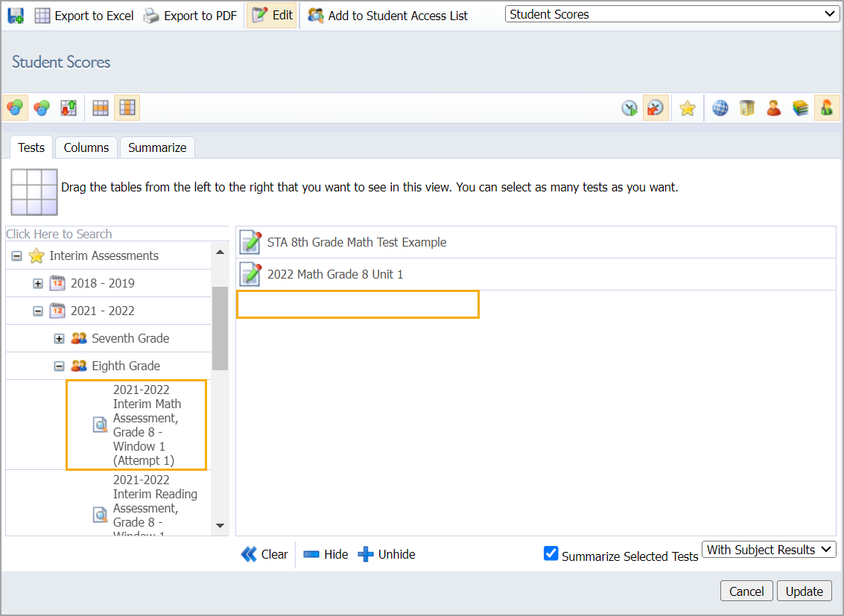Open the Student Scores view dropdown
This screenshot has width=844, height=616.
[672, 14]
